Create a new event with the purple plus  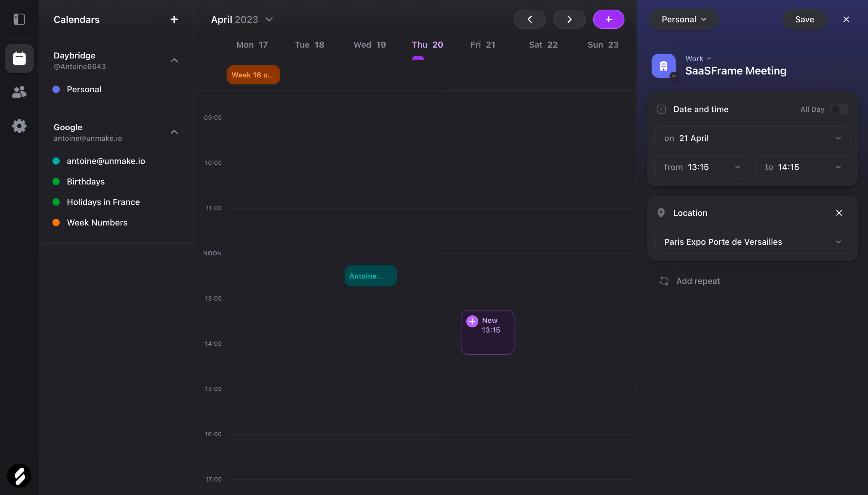coord(608,19)
